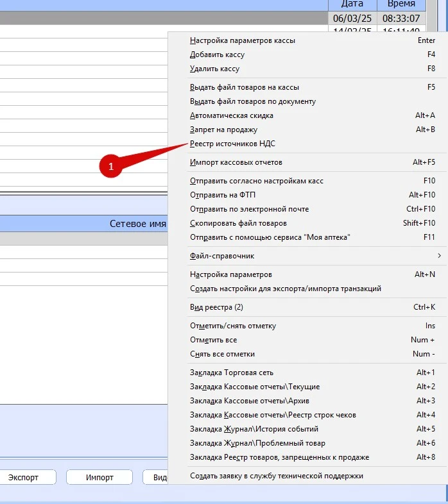The height and width of the screenshot is (504, 448).
Task: Open 'Реестр источников НДС' item
Action: [x=232, y=144]
